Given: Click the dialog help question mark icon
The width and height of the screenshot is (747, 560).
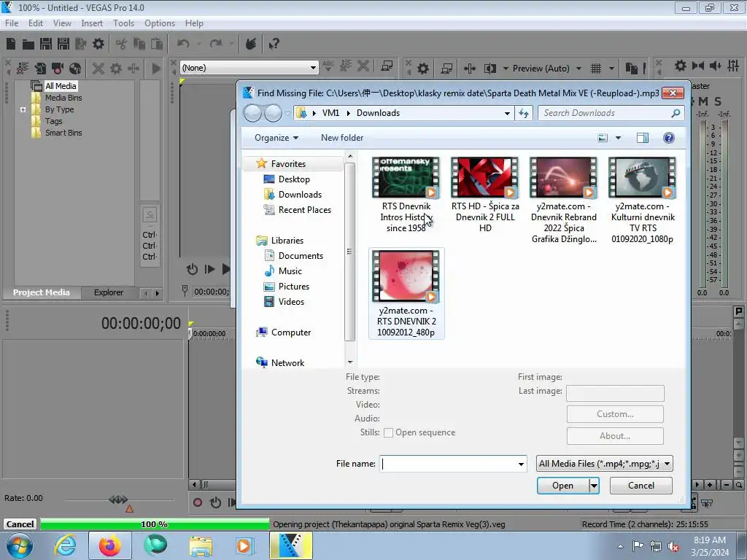Looking at the screenshot, I should 668,138.
